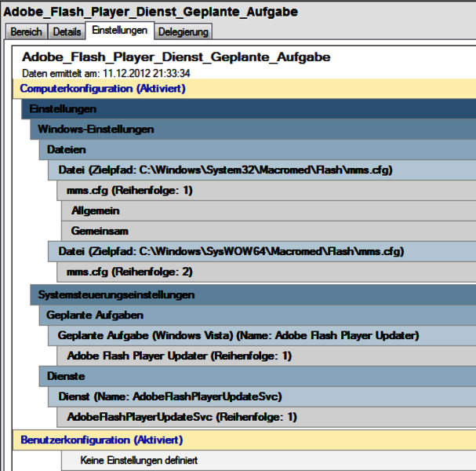This screenshot has height=471, width=476.
Task: Collapse the Benutzerkonfiguration (Aktiviert) section
Action: pyautogui.click(x=245, y=440)
